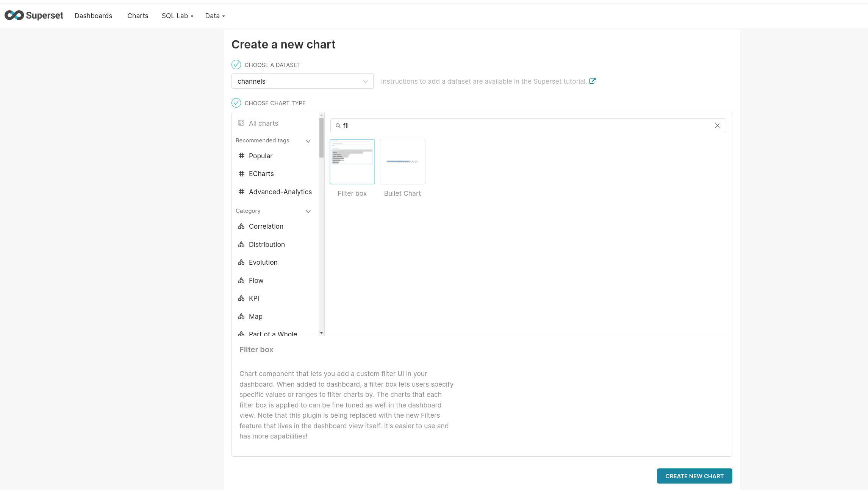The image size is (868, 490).
Task: Open the Superset tutorial link
Action: [592, 81]
